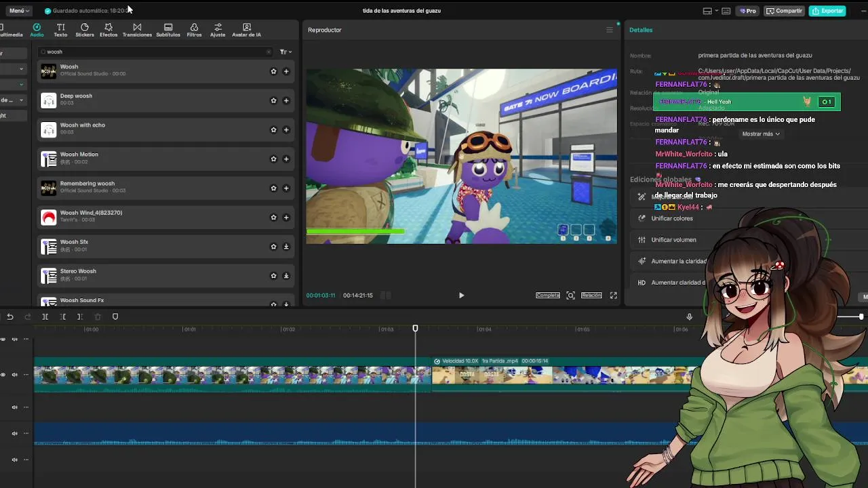The width and height of the screenshot is (868, 488).
Task: Select the Filtros tab
Action: pos(194,30)
